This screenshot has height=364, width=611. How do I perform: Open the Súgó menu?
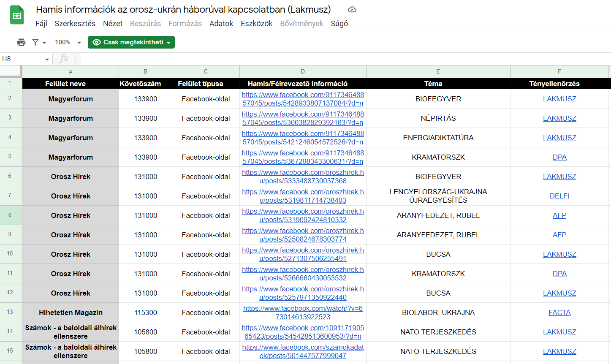coord(339,24)
